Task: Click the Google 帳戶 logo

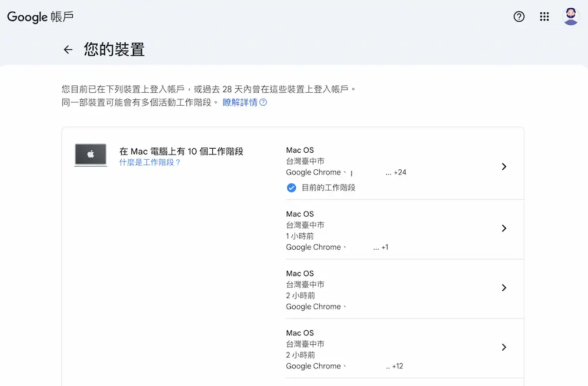Action: 40,16
